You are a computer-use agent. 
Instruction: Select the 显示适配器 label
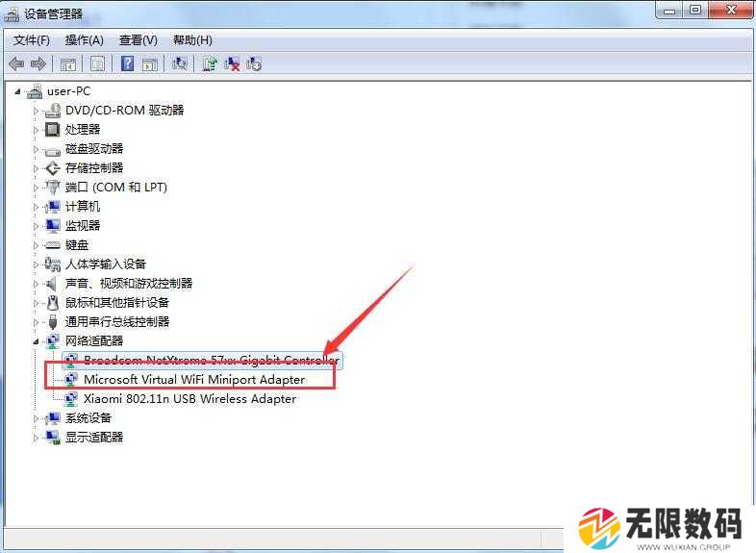94,438
